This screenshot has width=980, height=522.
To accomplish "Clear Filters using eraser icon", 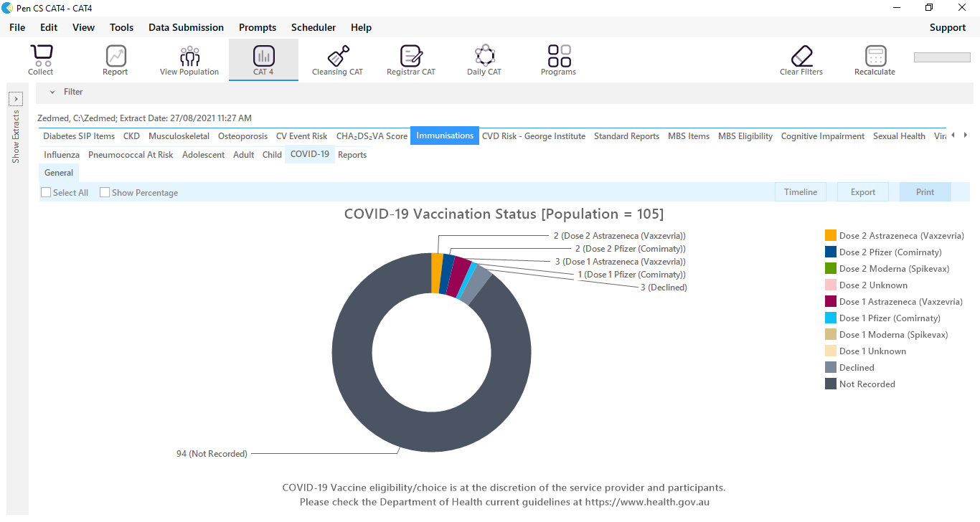I will (x=801, y=60).
